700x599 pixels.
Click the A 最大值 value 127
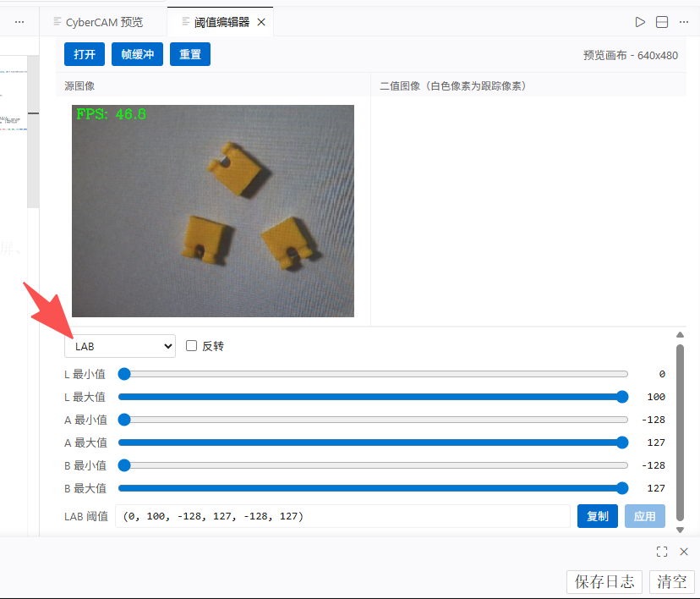click(x=656, y=442)
